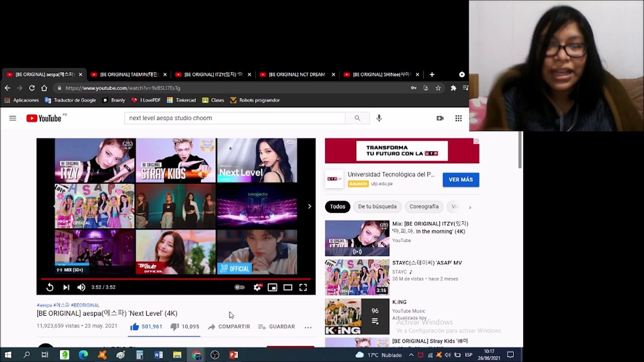644x362 pixels.
Task: Open the YouTube hamburger guide menu
Action: pyautogui.click(x=13, y=118)
